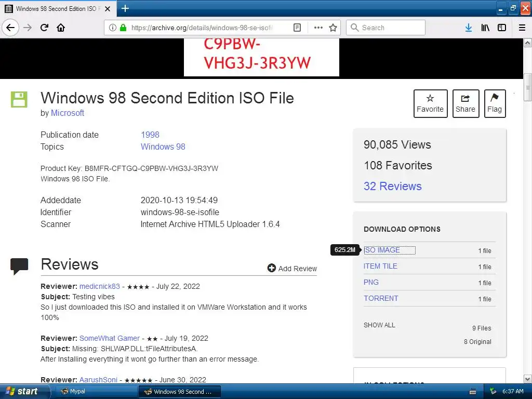This screenshot has height=399, width=532.
Task: Download the ISO IMAGE file
Action: [382, 250]
